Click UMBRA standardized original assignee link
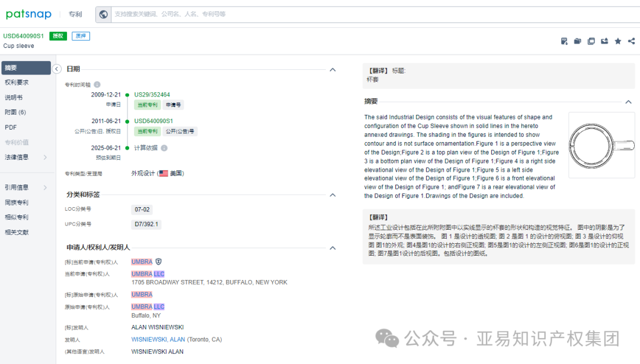The height and width of the screenshot is (364, 640). coord(142,294)
